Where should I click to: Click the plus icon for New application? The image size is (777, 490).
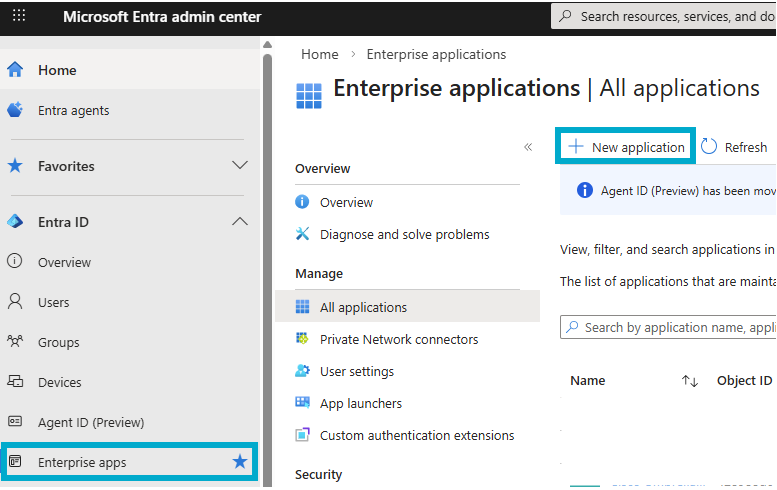click(576, 147)
